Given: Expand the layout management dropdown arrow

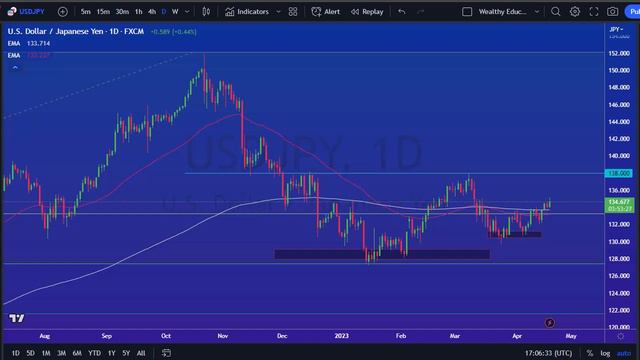Looking at the screenshot, I should [537, 12].
